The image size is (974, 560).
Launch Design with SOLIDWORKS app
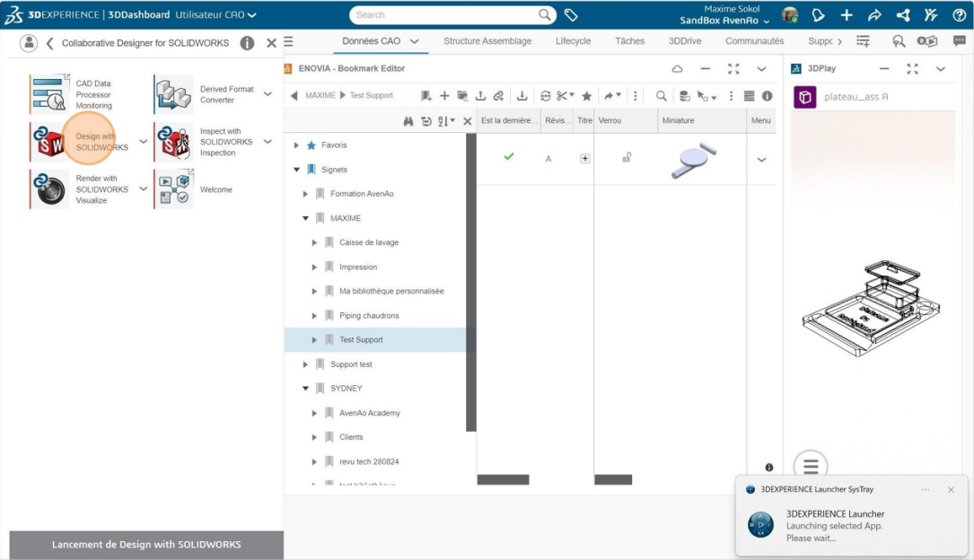pos(80,142)
